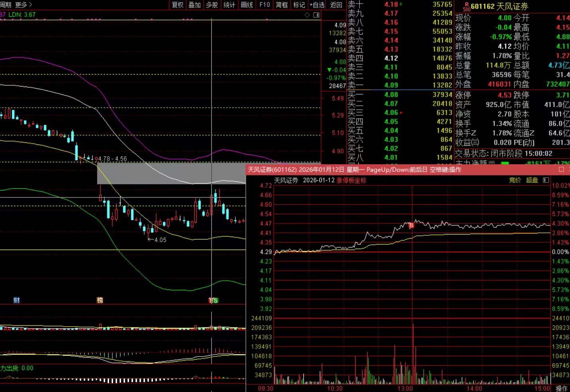
Task: Click the diamond icon above K-line chart
Action: point(307,15)
